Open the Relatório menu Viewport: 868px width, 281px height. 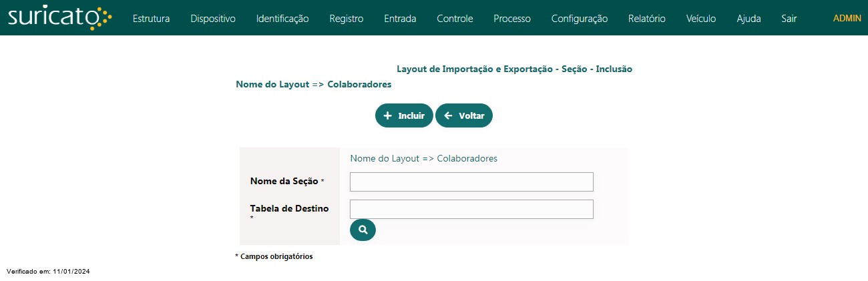647,19
